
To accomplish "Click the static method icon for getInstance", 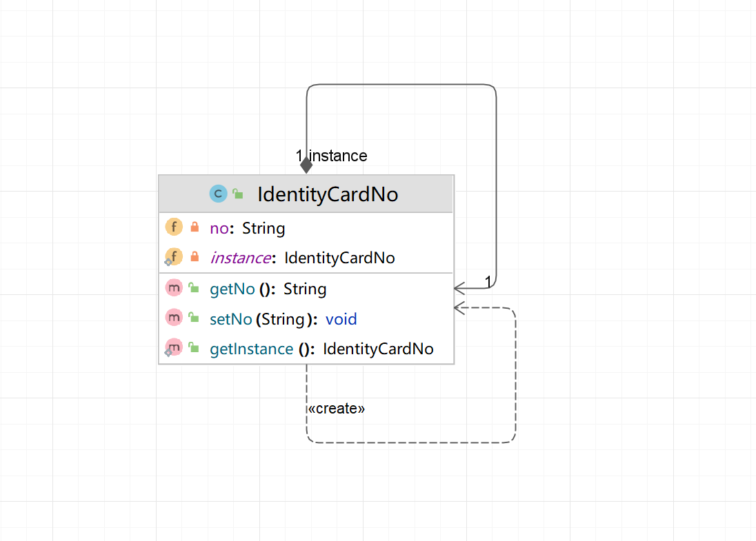I will coord(173,348).
